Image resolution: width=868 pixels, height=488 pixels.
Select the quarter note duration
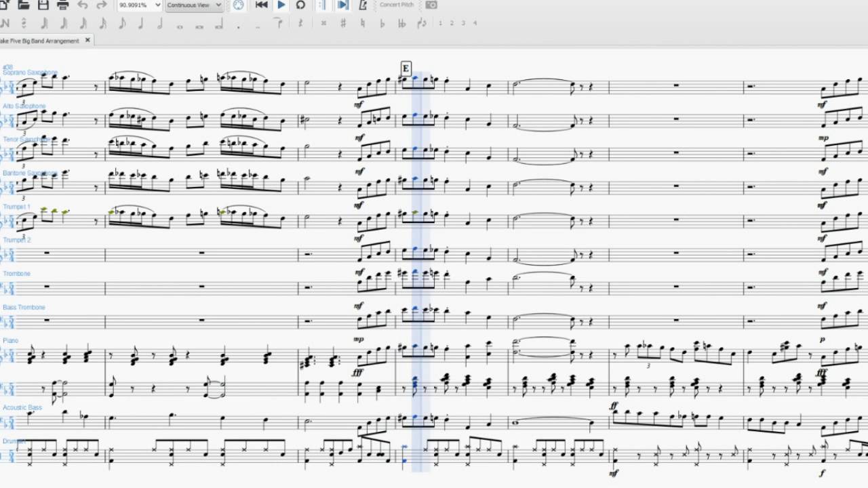[141, 23]
